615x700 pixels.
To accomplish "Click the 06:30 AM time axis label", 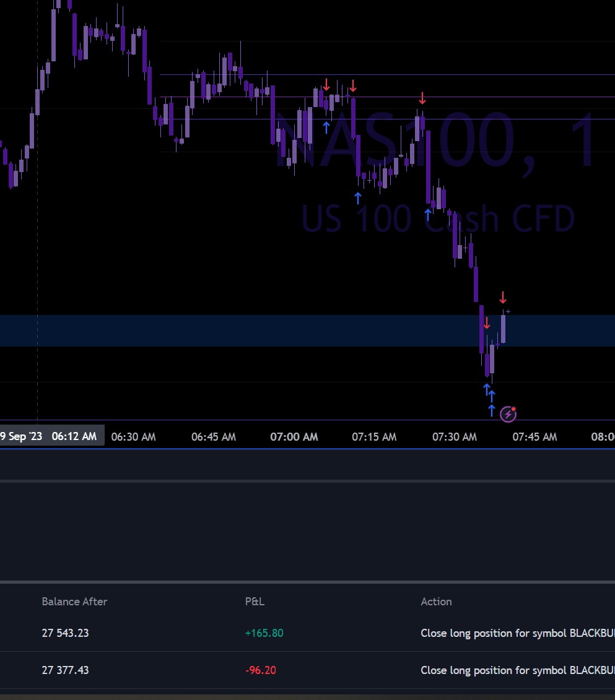I will 134,436.
